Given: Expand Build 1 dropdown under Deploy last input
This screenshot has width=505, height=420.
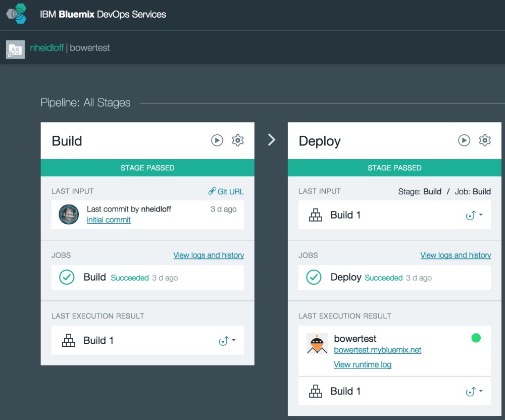Looking at the screenshot, I should (474, 215).
